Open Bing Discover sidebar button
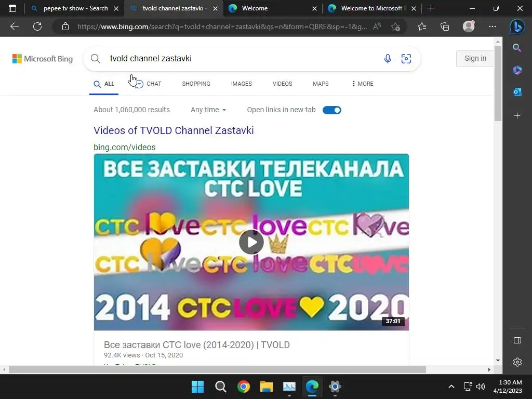Viewport: 532px width, 399px height. coord(517,26)
